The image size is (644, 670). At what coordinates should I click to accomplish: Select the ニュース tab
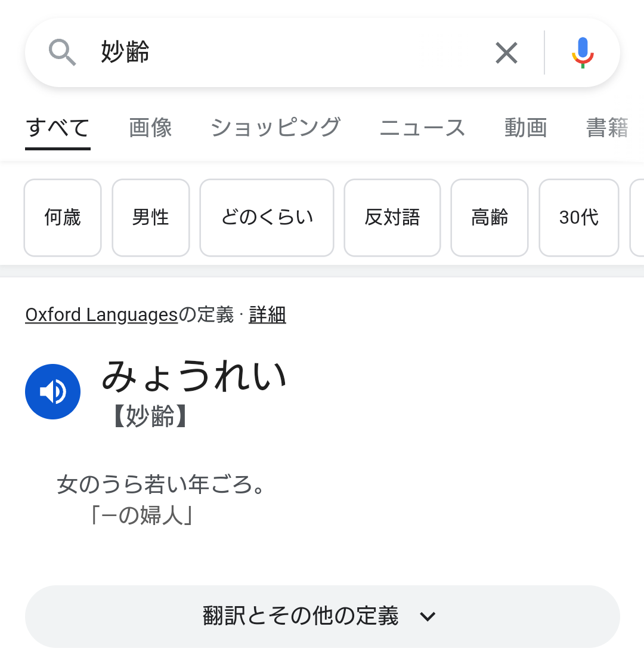422,128
